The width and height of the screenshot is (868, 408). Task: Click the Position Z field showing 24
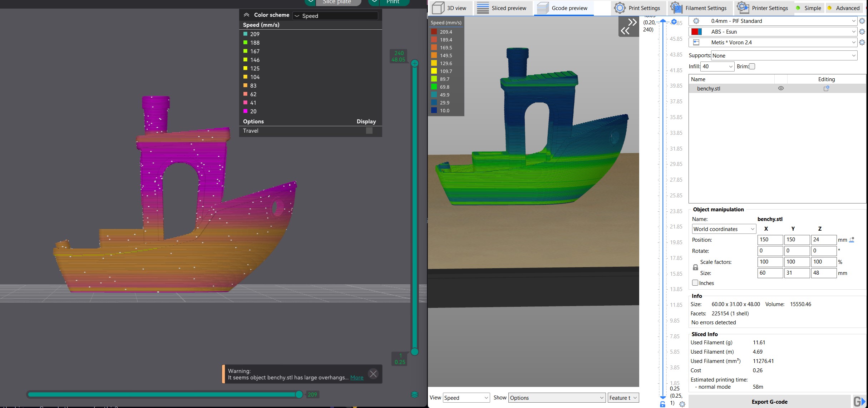click(824, 240)
